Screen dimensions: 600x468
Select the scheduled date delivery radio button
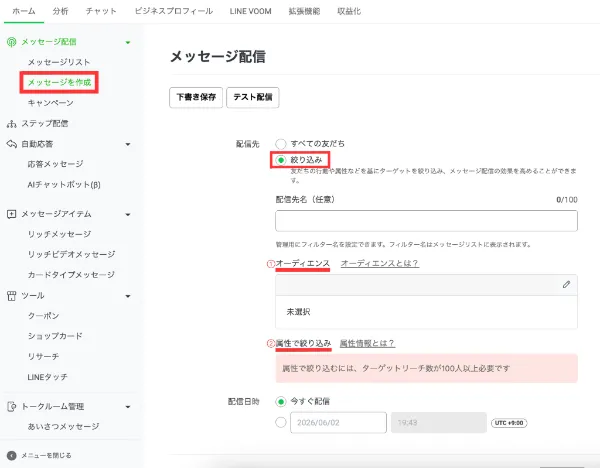tap(280, 422)
